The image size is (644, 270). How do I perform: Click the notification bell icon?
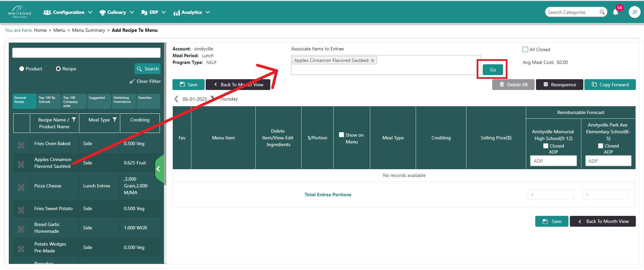point(616,13)
